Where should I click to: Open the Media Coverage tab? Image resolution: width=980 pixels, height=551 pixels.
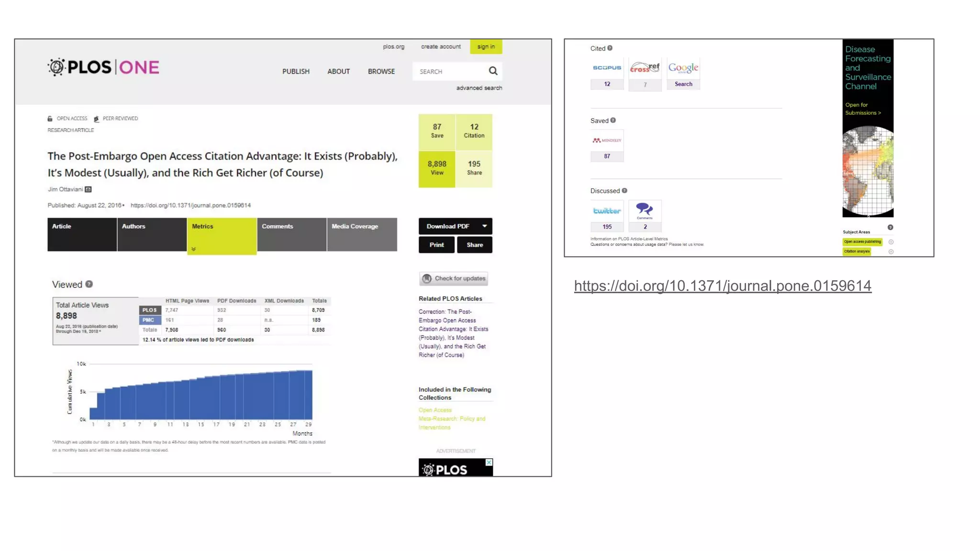pos(362,234)
